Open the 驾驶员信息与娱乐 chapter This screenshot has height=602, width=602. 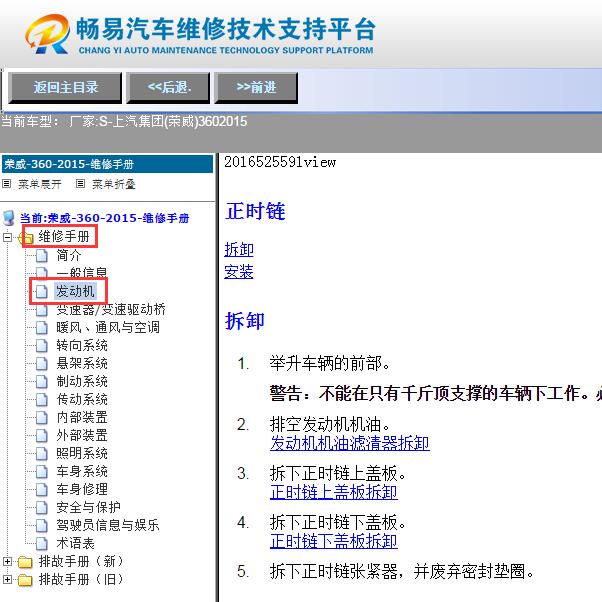point(108,525)
